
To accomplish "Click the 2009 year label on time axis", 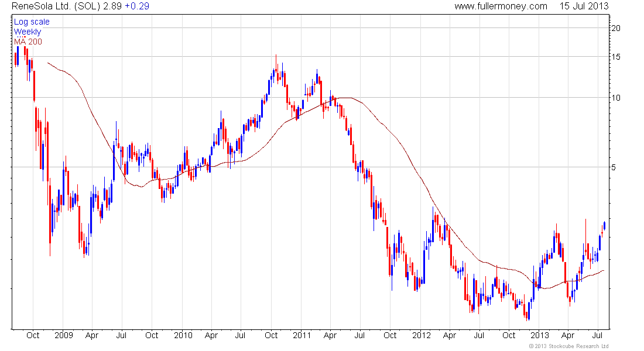I will tap(64, 335).
